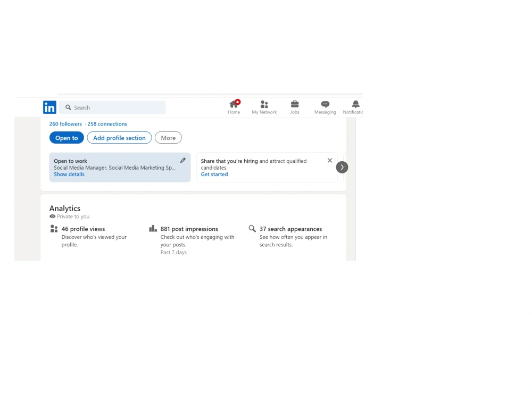Click the Open to button

pos(66,138)
